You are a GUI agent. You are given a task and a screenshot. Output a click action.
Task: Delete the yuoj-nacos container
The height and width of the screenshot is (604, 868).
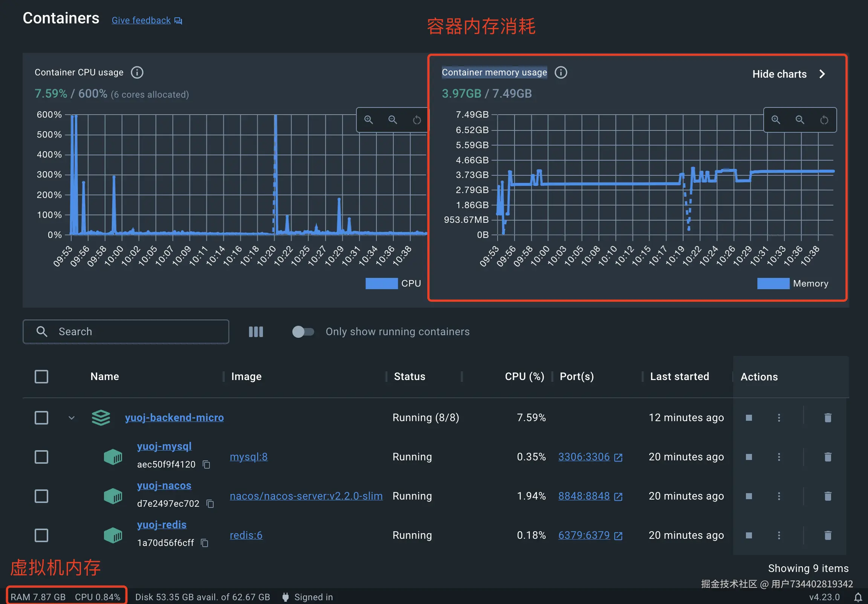tap(828, 496)
